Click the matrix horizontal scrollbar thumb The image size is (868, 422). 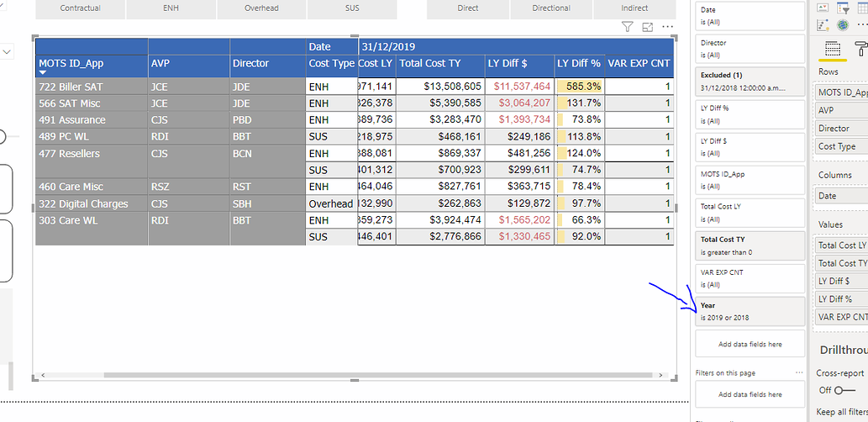coord(377,375)
